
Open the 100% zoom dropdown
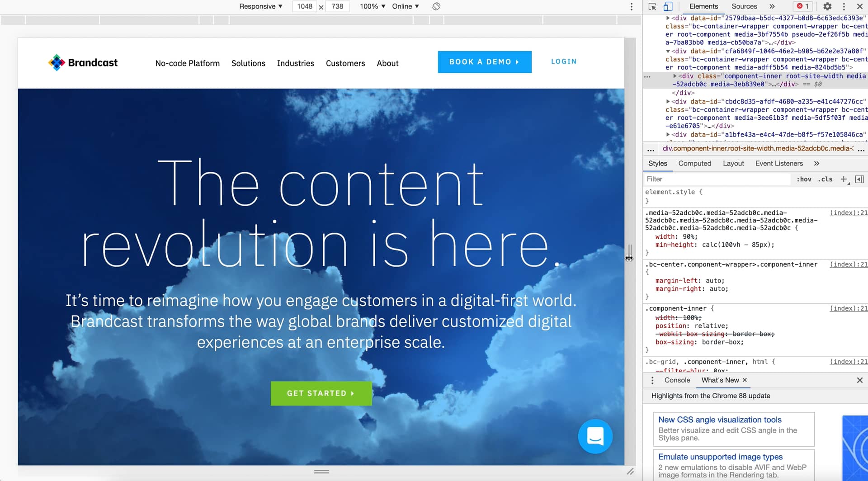[x=373, y=6]
